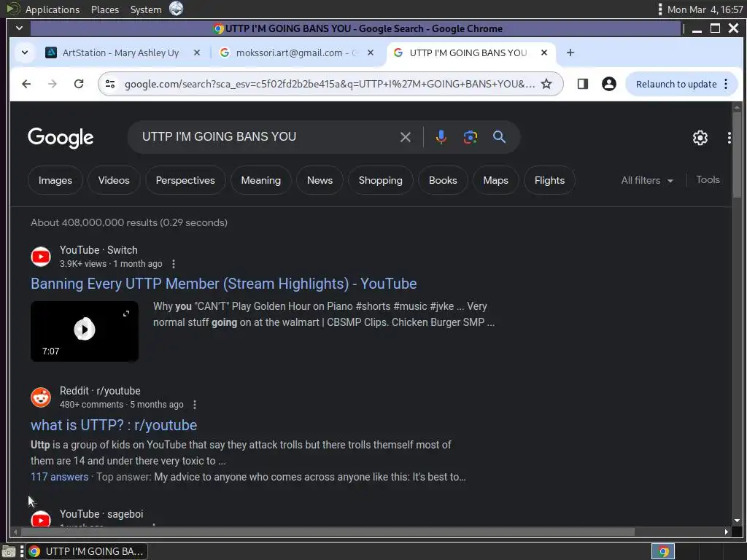
Task: Filter results by Videos
Action: 114,181
